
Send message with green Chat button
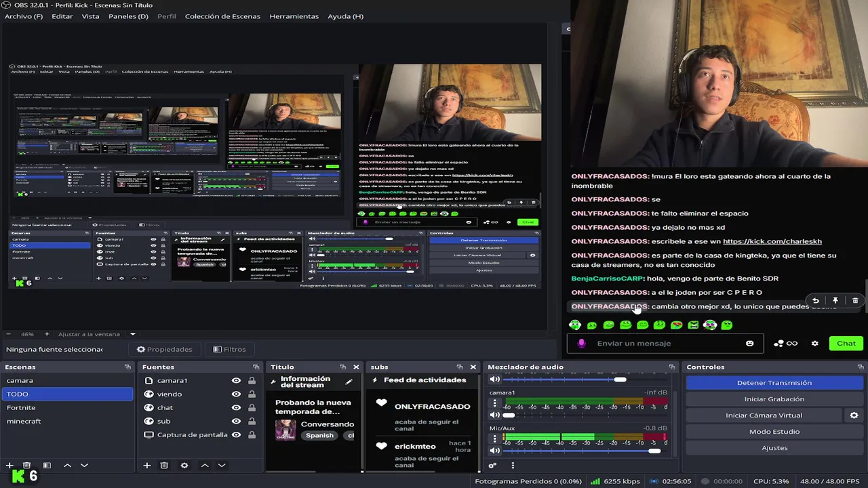[x=846, y=344]
